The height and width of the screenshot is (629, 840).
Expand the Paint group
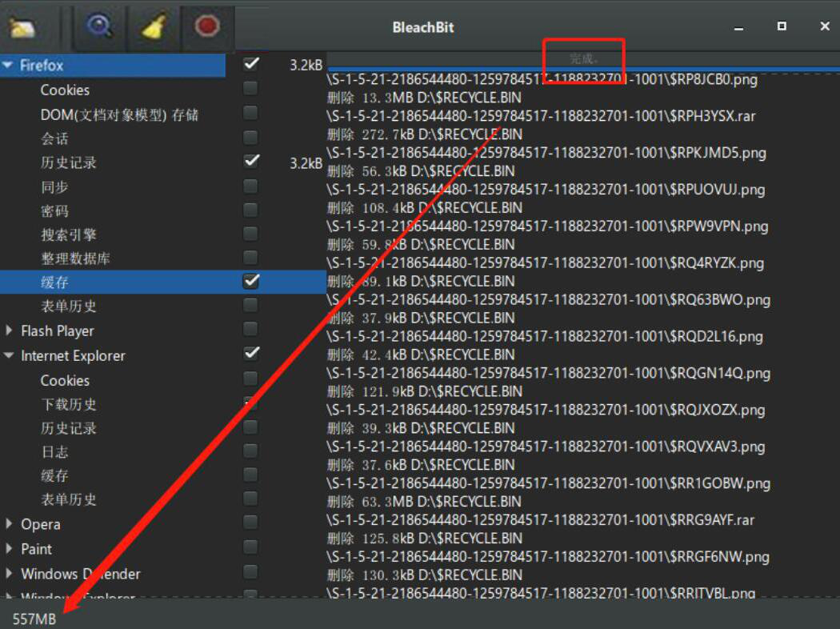pos(9,549)
